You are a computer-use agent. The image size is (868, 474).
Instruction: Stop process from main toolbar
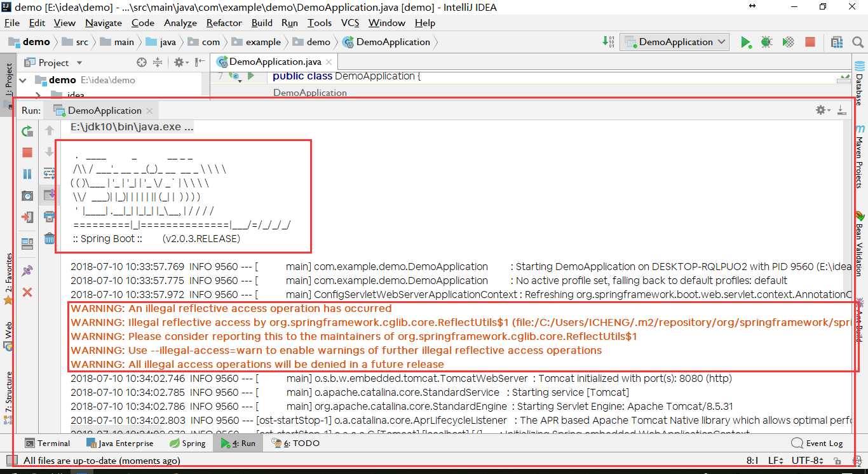click(x=810, y=42)
